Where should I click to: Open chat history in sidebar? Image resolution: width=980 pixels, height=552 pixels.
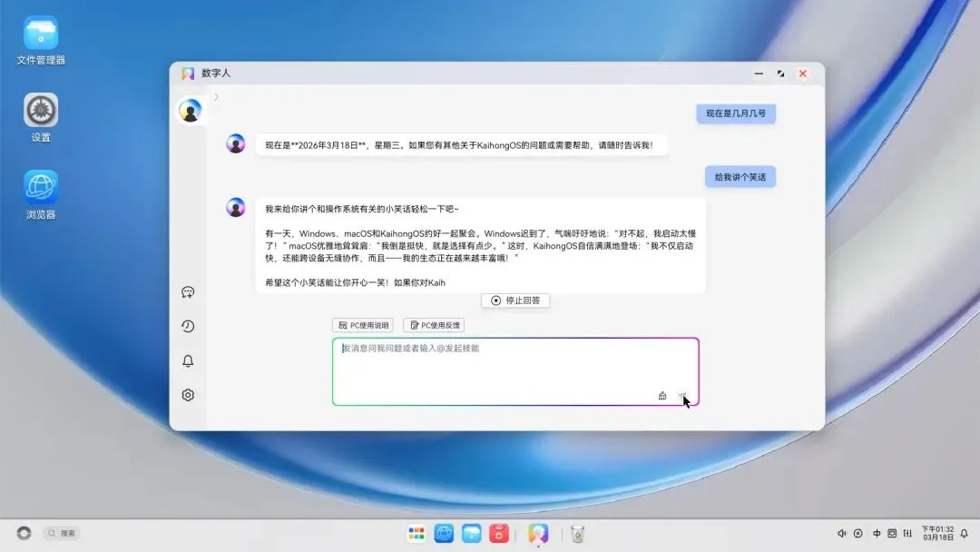pyautogui.click(x=188, y=326)
